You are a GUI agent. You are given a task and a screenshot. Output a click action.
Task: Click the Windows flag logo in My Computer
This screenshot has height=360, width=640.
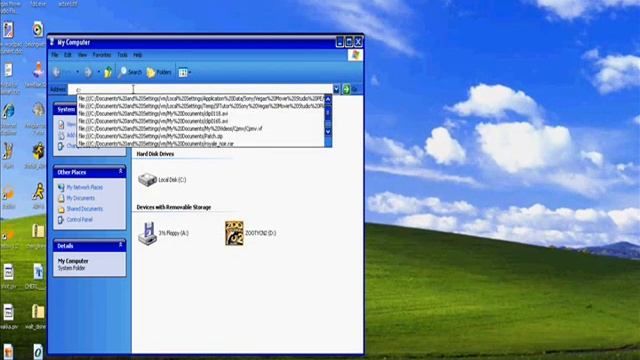click(355, 55)
